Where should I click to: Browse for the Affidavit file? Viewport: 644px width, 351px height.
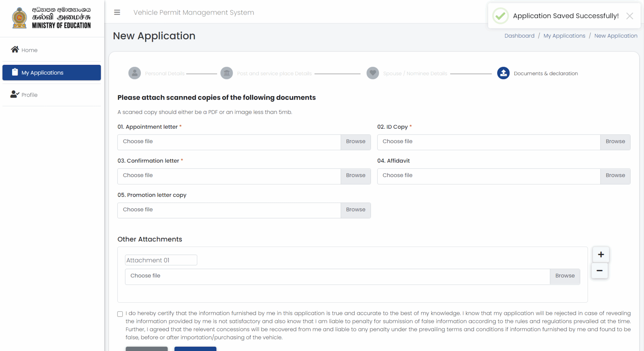point(615,175)
